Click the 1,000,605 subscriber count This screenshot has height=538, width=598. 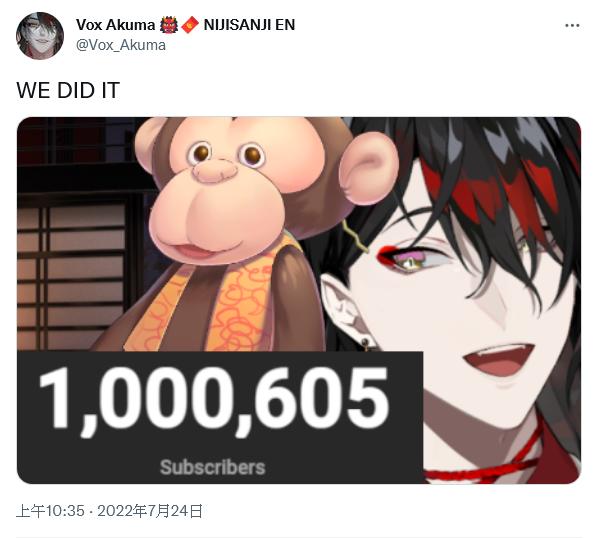coord(214,398)
